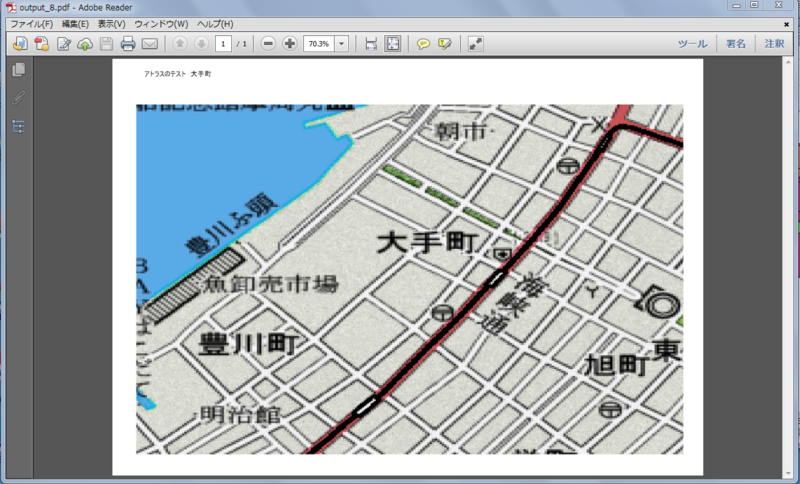Minimize the Adobe Reader window

(x=736, y=6)
